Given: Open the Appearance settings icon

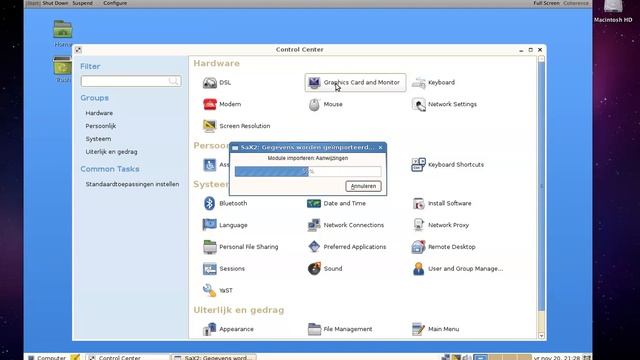Looking at the screenshot, I should click(x=228, y=329).
